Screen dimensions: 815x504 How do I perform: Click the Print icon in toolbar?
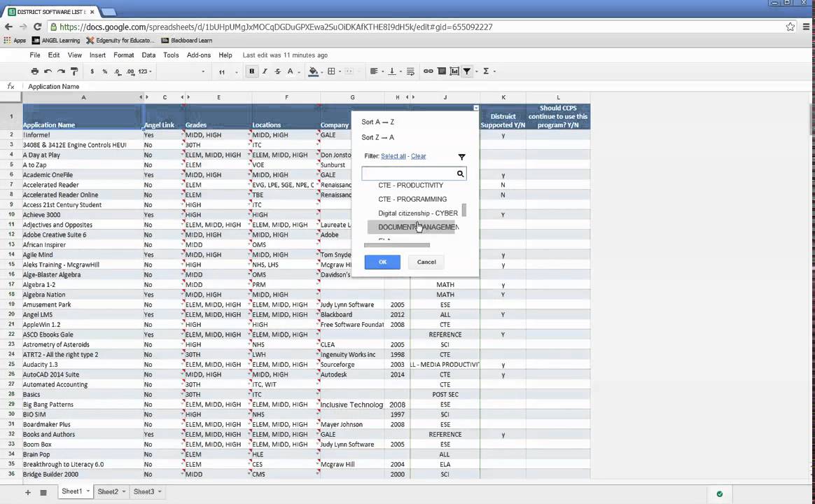pyautogui.click(x=35, y=71)
